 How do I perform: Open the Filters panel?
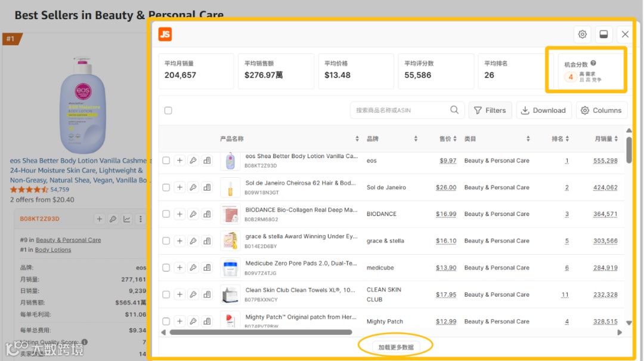[490, 110]
